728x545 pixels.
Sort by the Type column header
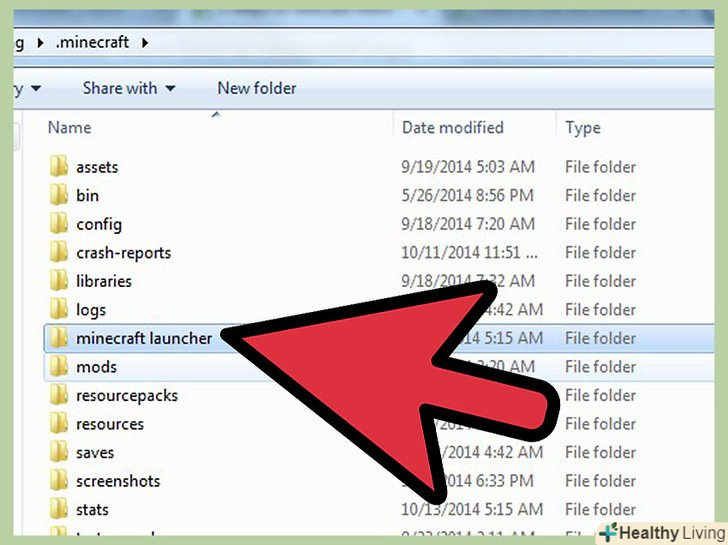pyautogui.click(x=583, y=128)
